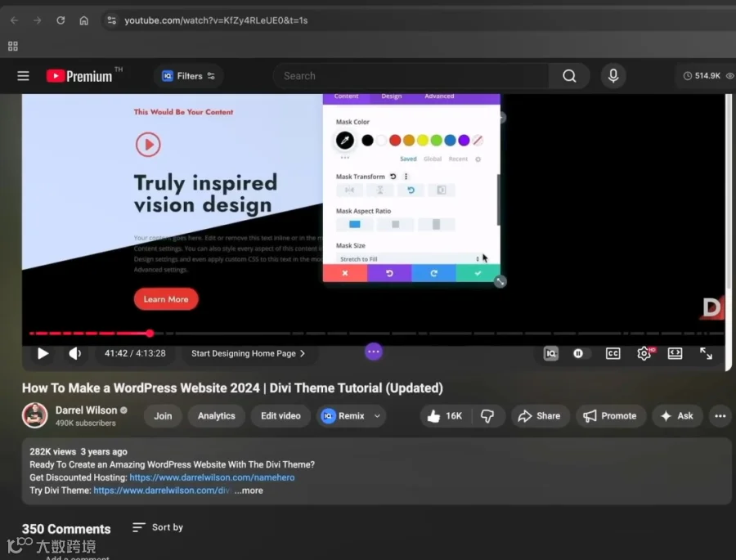Image resolution: width=736 pixels, height=560 pixels.
Task: Go forward with browser forward arrow
Action: (x=37, y=20)
